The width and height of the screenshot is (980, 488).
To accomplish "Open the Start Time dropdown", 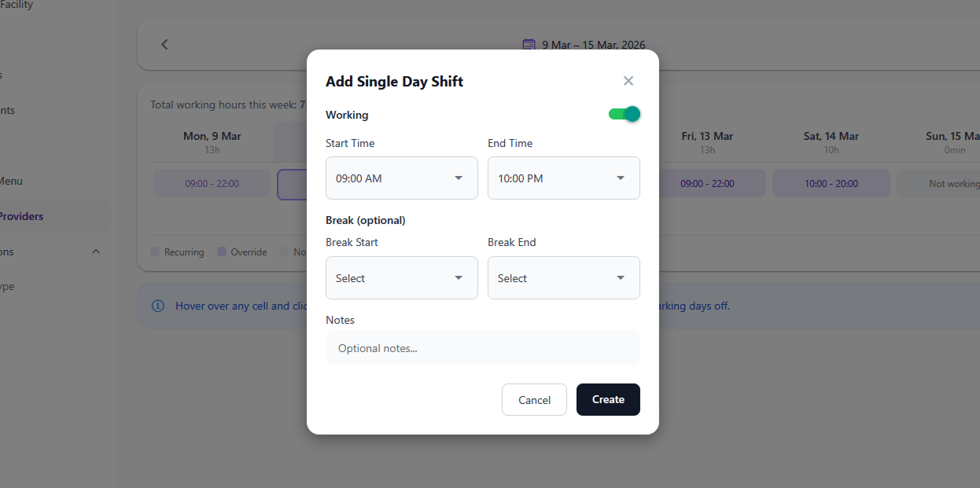I will [x=401, y=178].
